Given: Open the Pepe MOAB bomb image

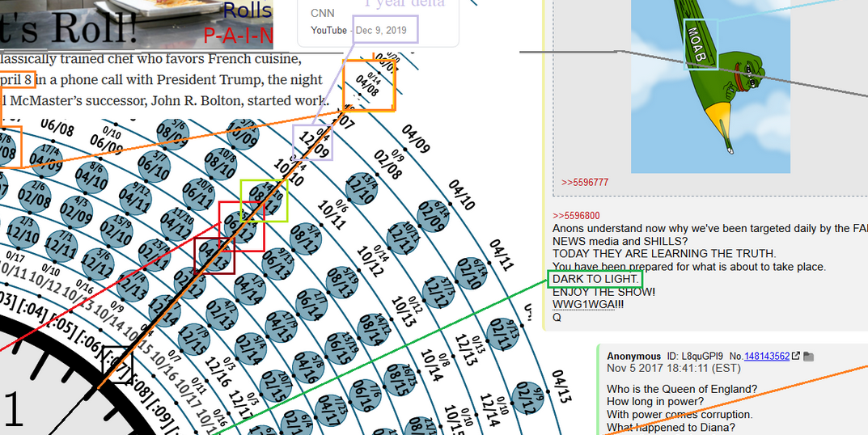Looking at the screenshot, I should point(710,86).
